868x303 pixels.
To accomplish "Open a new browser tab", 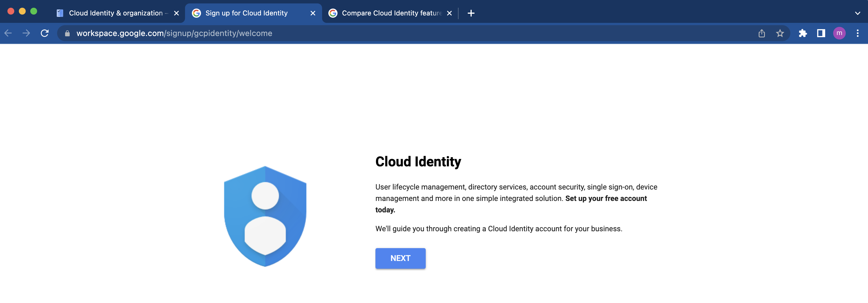I will (x=471, y=13).
